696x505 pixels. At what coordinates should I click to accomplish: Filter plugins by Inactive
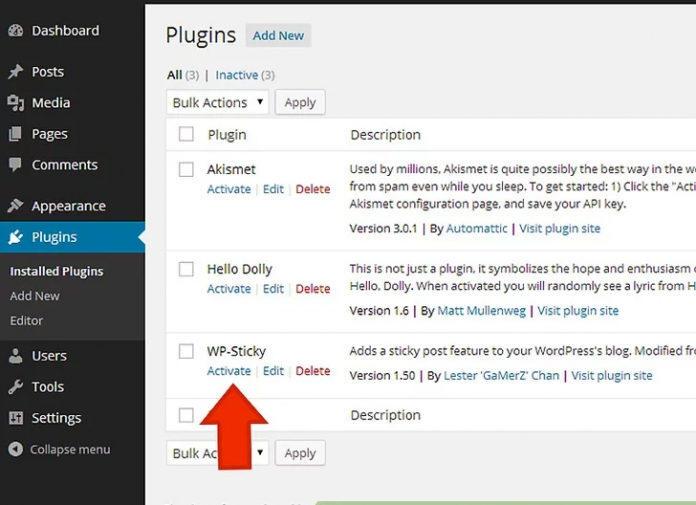(x=236, y=75)
